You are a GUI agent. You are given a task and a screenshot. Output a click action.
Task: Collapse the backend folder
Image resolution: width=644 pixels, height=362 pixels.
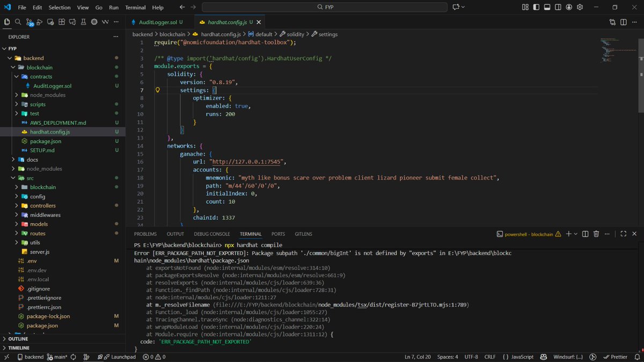[x=10, y=58]
